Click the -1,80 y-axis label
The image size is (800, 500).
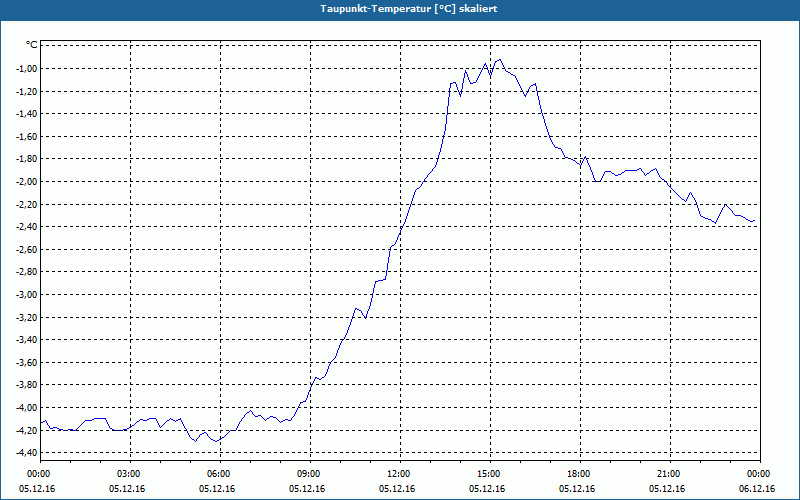click(28, 159)
